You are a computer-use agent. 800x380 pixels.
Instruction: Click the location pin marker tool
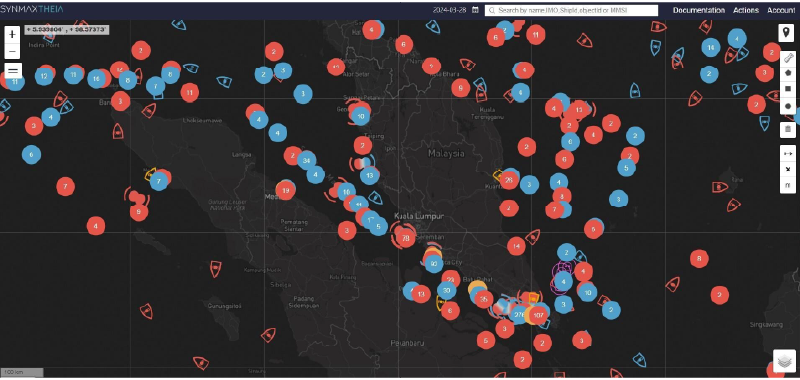[786, 33]
